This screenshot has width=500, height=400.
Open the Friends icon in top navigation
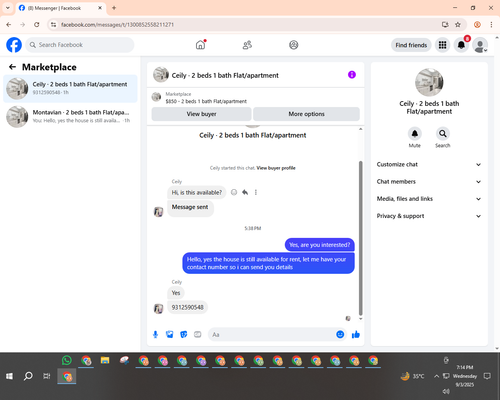click(x=247, y=45)
